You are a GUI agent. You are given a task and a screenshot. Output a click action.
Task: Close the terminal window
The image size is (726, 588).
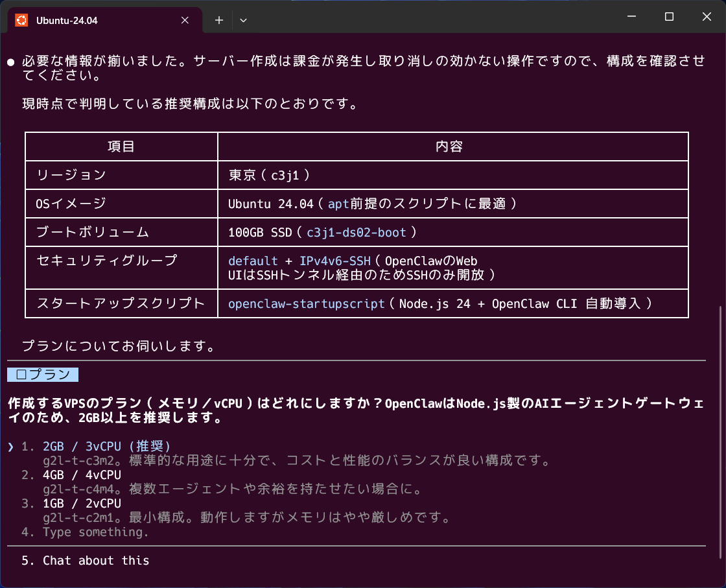707,17
